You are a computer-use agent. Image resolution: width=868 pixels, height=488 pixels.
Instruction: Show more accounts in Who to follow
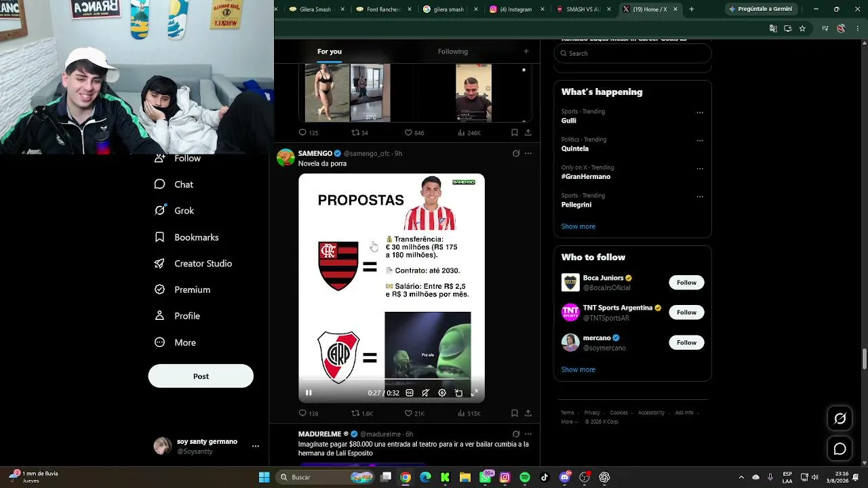[x=578, y=369]
